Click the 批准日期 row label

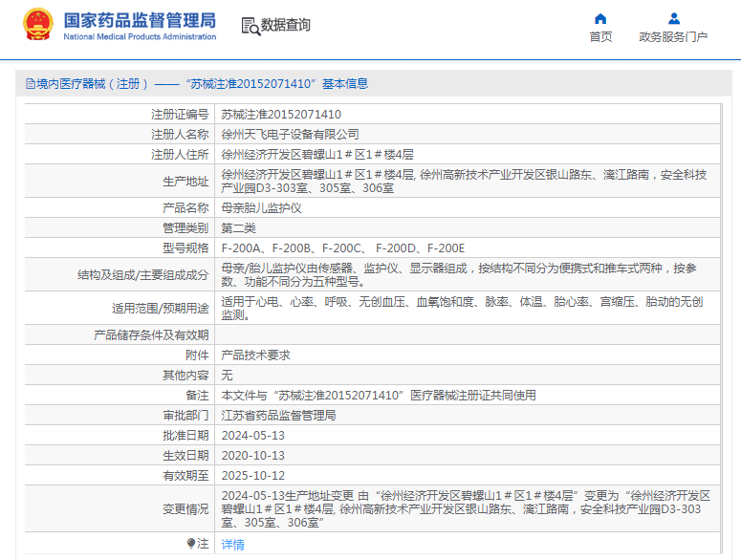[185, 436]
